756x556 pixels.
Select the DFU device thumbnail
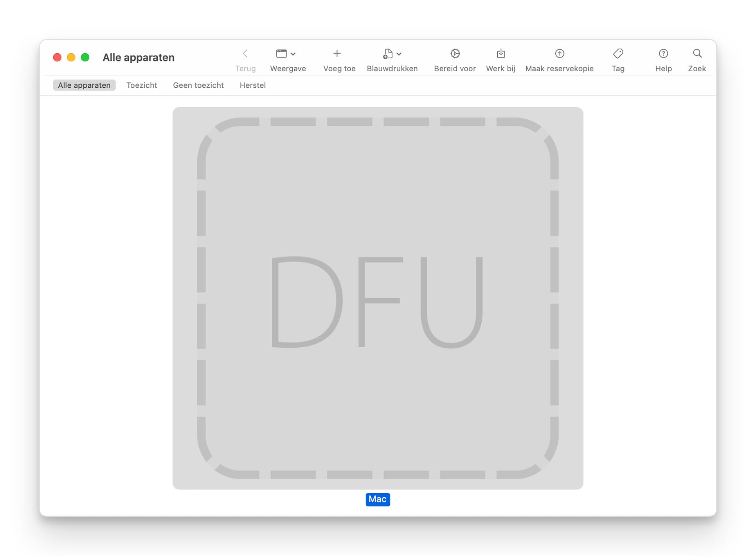click(378, 298)
